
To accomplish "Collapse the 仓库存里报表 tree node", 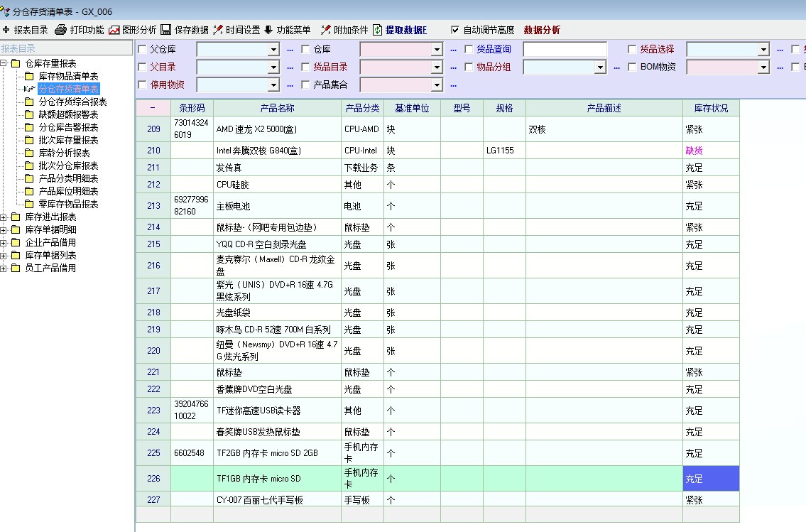I will point(4,63).
